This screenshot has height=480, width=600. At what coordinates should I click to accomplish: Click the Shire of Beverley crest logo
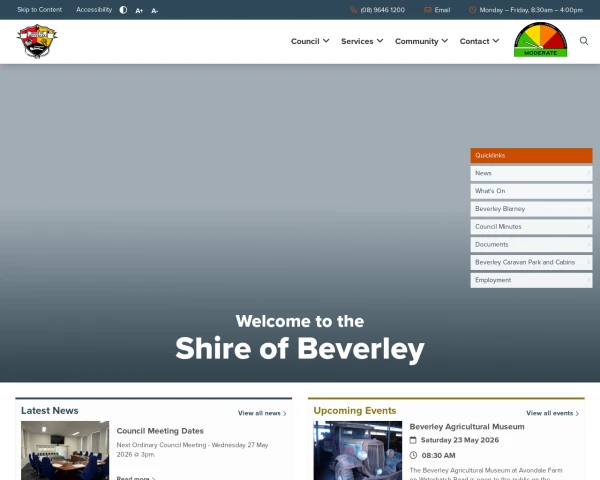[x=37, y=41]
